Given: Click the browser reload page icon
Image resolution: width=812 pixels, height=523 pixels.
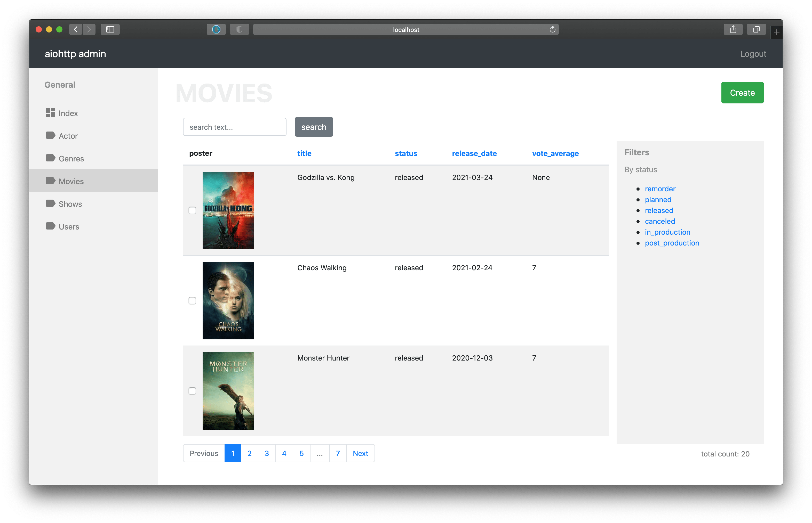Looking at the screenshot, I should pyautogui.click(x=552, y=30).
